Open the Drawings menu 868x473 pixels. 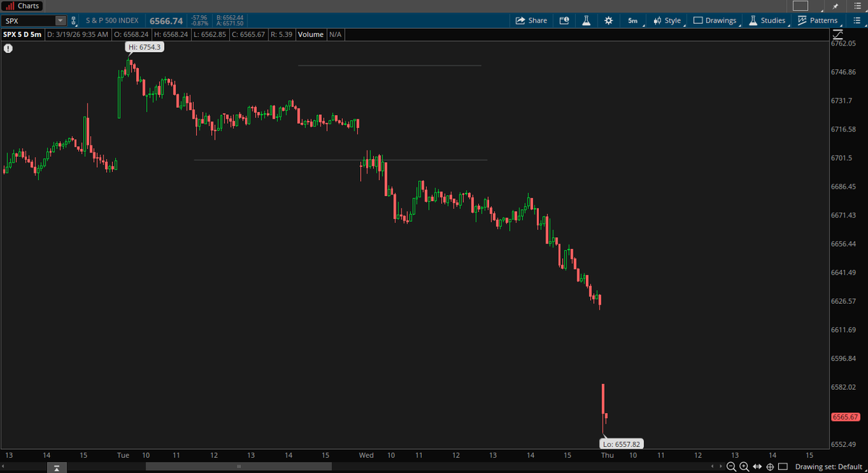(715, 21)
